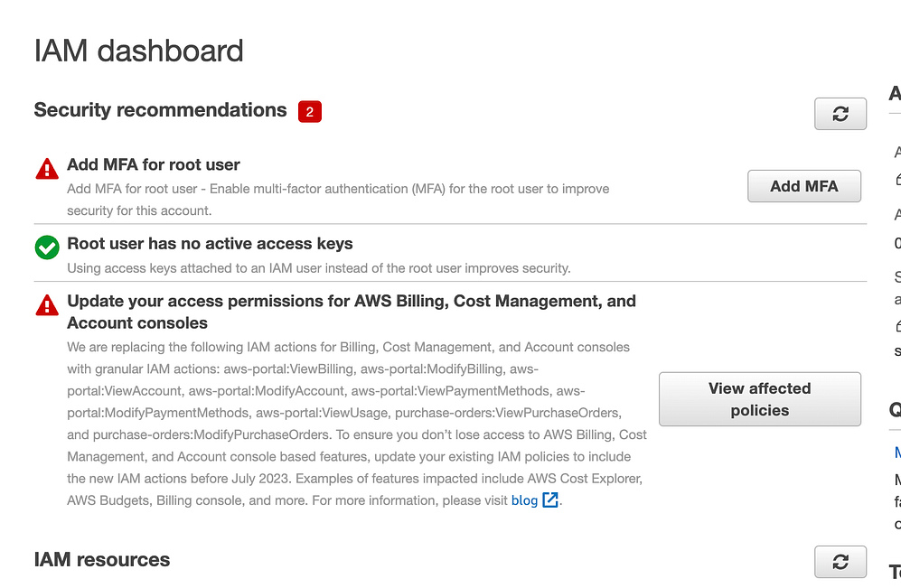
Task: Click the red recommendations count badge
Action: (310, 112)
